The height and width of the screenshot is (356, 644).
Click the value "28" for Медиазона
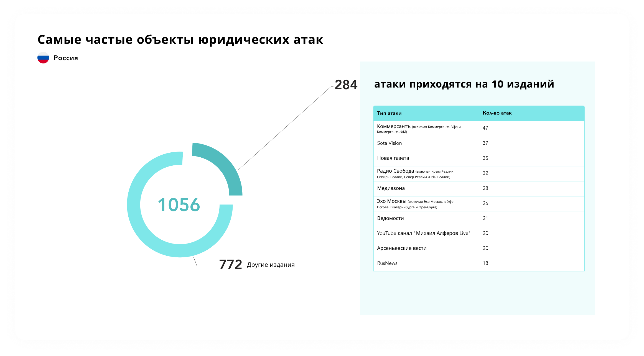pyautogui.click(x=485, y=188)
